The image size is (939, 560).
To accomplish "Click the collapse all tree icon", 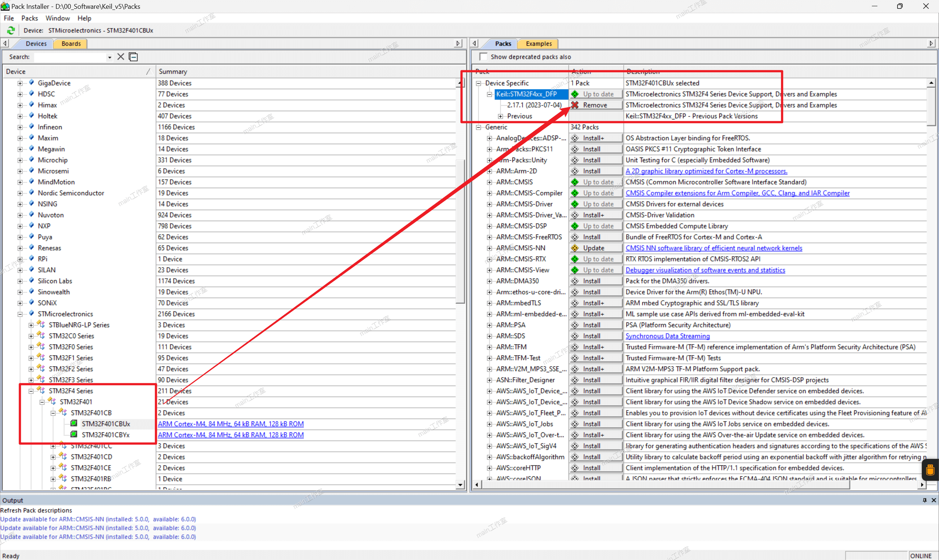I will coord(133,56).
